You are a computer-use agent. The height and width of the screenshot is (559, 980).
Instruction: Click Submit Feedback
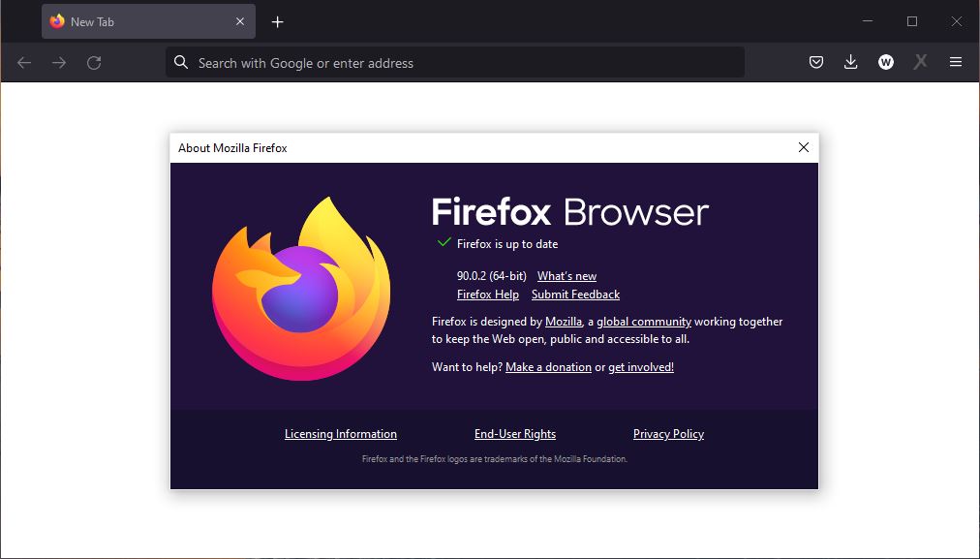click(x=575, y=294)
